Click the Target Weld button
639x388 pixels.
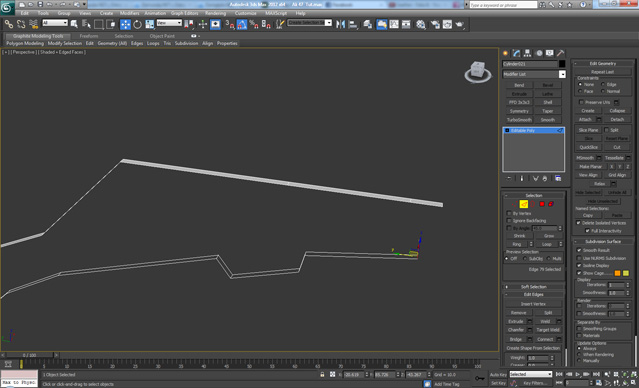[x=548, y=330]
